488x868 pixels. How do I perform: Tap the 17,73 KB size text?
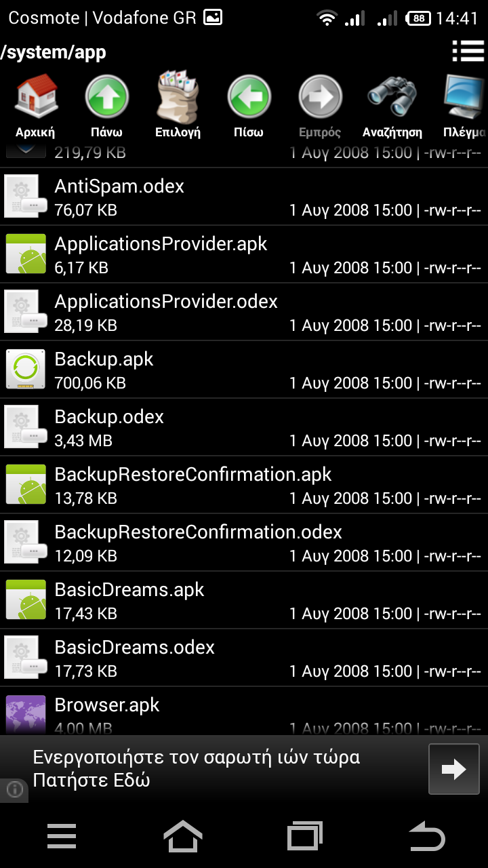click(85, 672)
